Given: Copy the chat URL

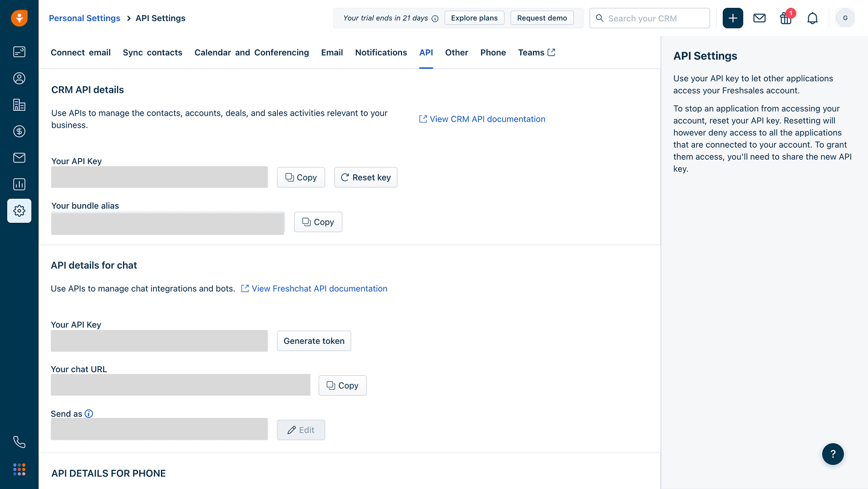Looking at the screenshot, I should (x=342, y=385).
